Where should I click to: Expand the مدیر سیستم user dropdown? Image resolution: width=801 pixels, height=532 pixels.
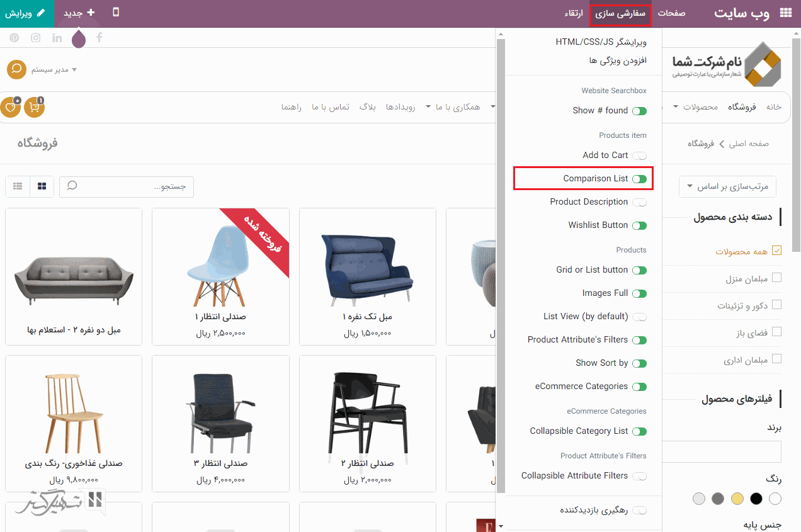54,70
